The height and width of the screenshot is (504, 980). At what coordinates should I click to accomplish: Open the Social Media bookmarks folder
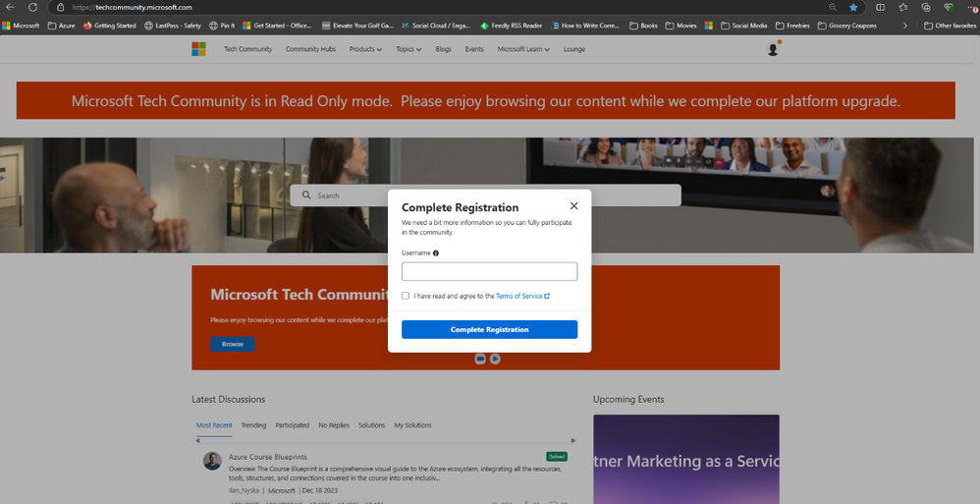[743, 26]
